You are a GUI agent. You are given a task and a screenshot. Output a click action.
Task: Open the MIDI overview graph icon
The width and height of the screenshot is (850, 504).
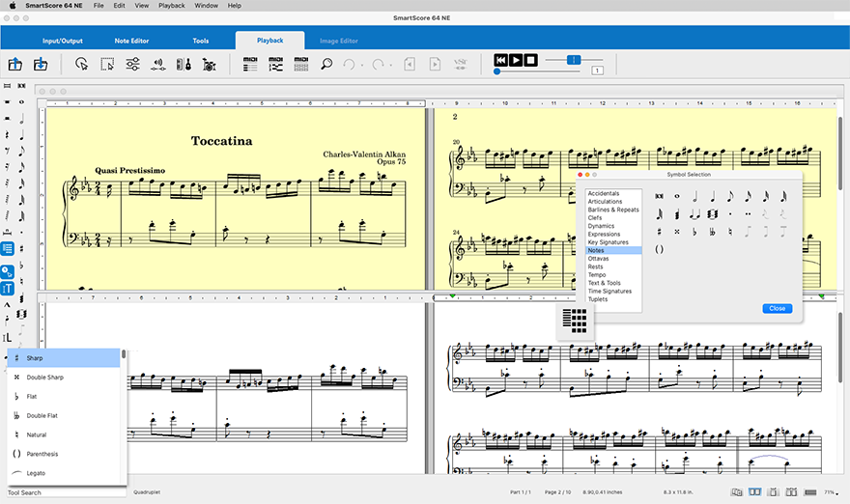tap(275, 64)
